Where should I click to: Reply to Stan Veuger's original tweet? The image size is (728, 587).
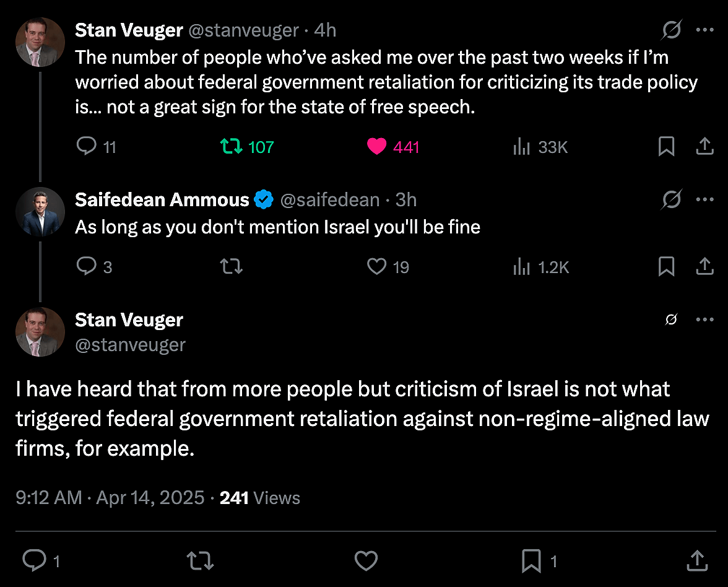coord(87,146)
